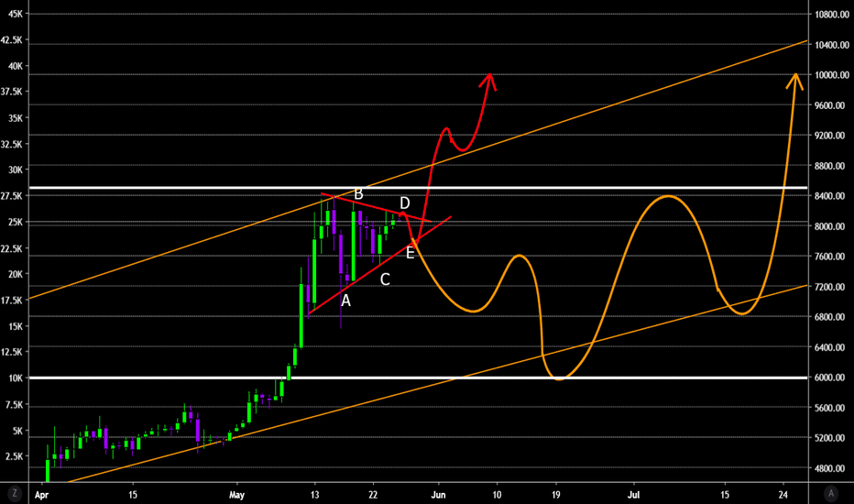This screenshot has height=504, width=854.
Task: Select the 10000.00 price axis label
Action: coord(832,75)
